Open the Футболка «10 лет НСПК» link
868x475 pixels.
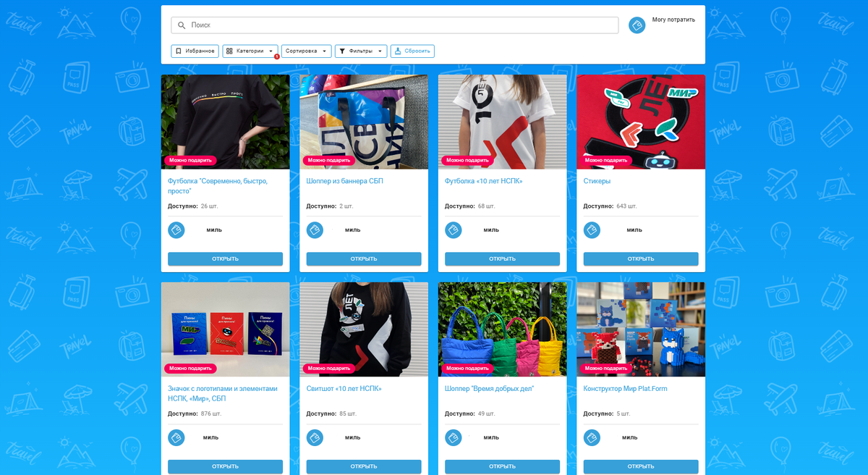coord(483,181)
